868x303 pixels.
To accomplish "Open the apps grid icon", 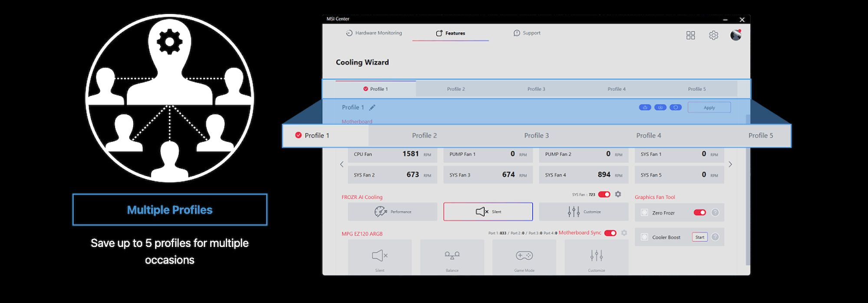I will point(690,35).
